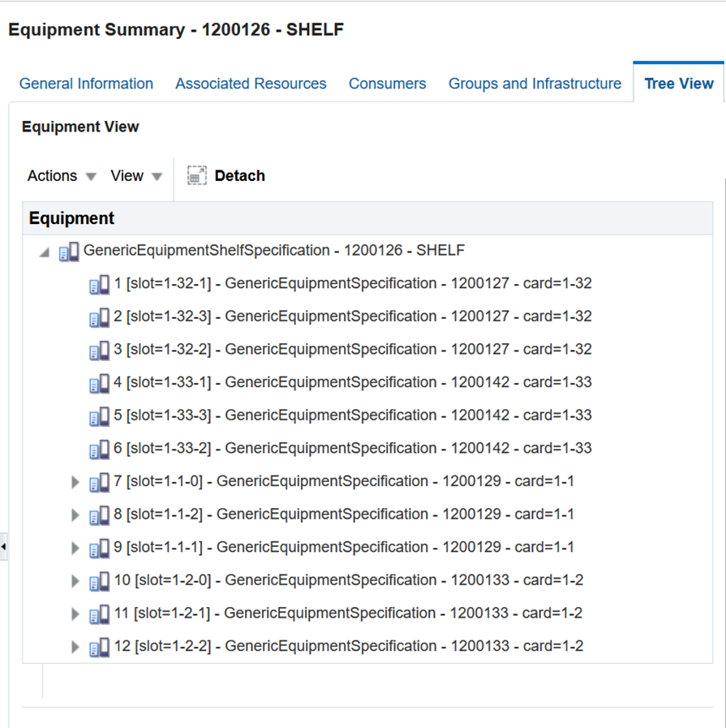Click the Detach button label

pyautogui.click(x=240, y=176)
